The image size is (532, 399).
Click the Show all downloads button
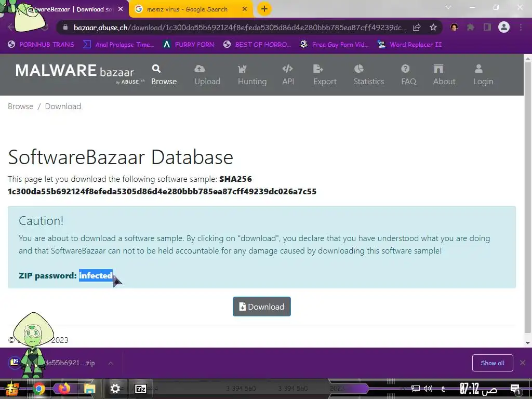pyautogui.click(x=493, y=363)
